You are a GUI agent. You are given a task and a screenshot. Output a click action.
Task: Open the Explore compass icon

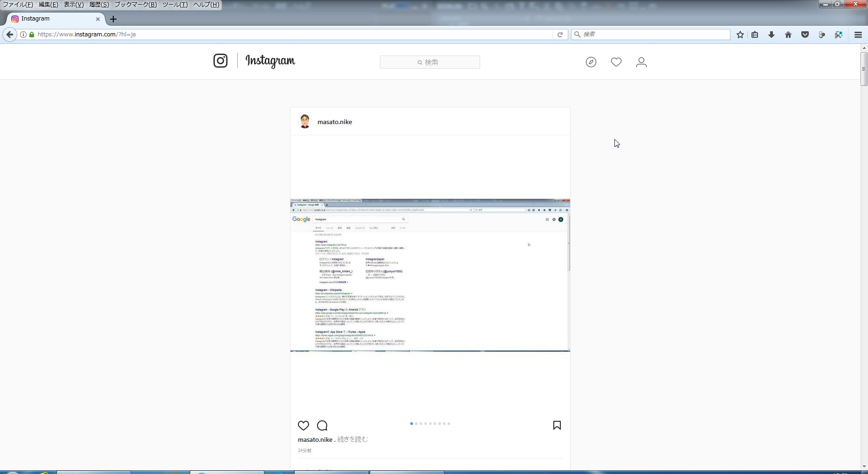(591, 62)
